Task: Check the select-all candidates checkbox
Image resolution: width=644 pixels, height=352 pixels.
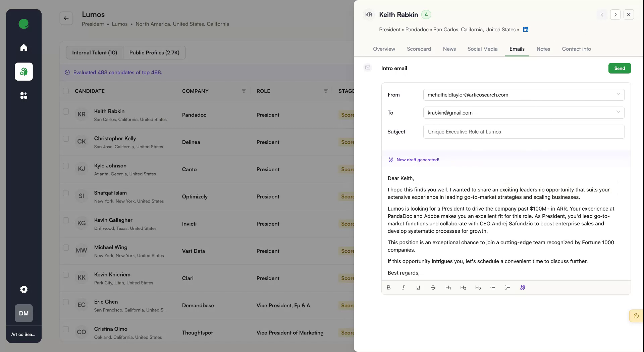Action: point(66,91)
